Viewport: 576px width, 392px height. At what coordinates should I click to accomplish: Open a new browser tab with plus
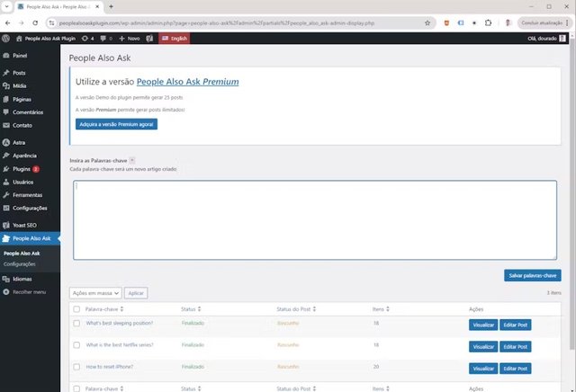(111, 6)
